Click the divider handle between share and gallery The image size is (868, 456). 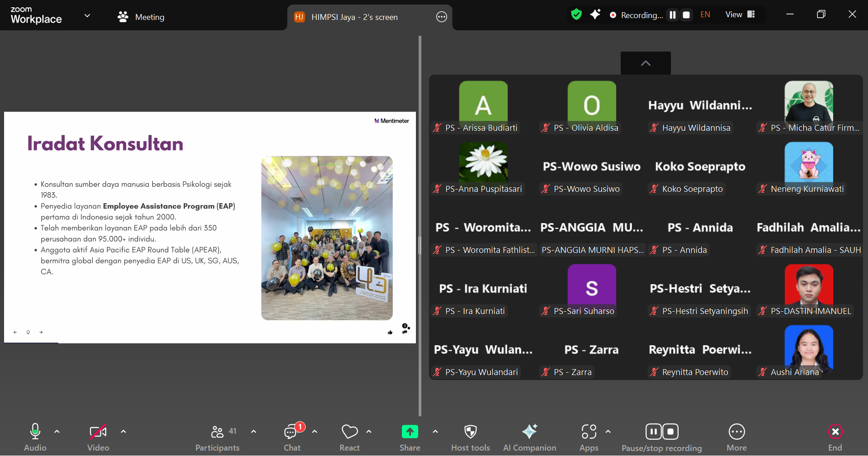tap(420, 246)
